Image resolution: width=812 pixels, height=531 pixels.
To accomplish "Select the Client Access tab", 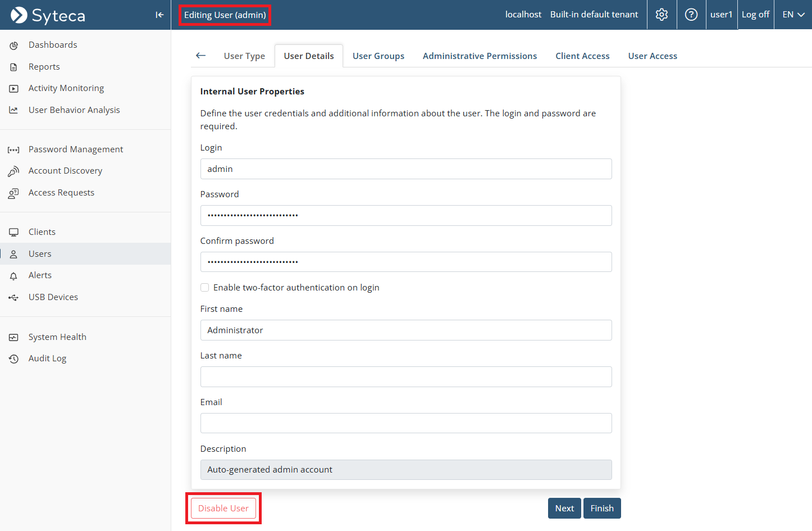I will (582, 56).
